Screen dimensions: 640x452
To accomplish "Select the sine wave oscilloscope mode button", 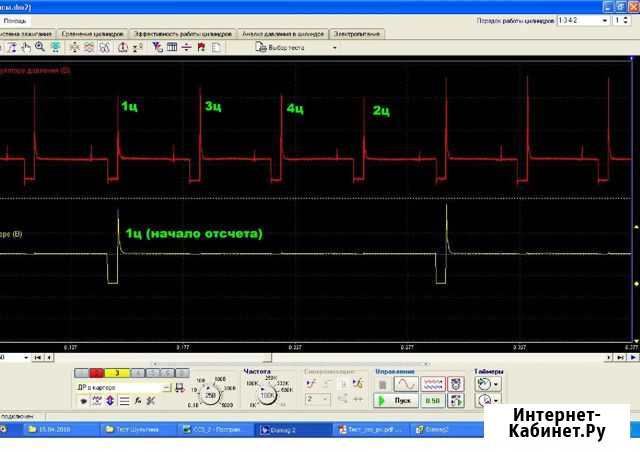I will (406, 384).
